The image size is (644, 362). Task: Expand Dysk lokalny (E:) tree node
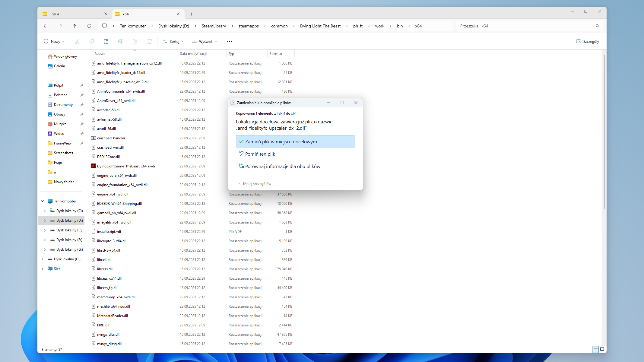(45, 230)
